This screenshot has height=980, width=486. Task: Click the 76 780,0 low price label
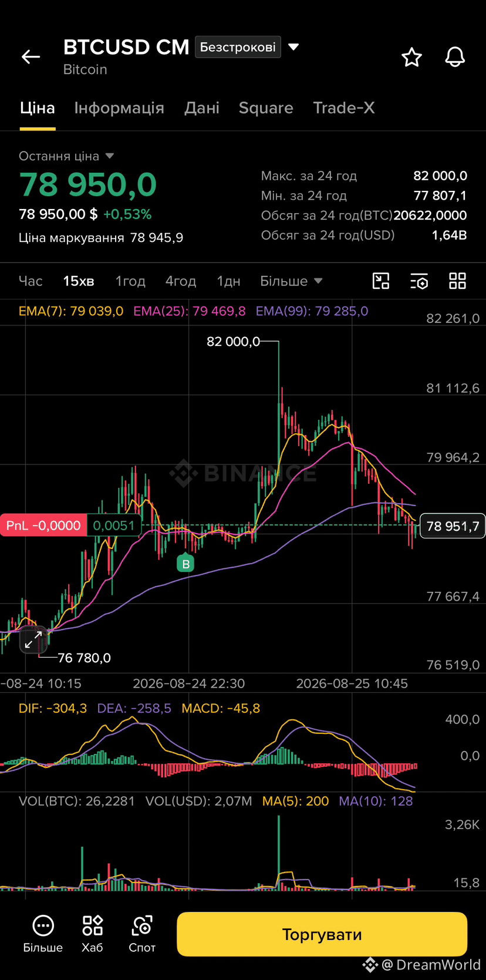pyautogui.click(x=84, y=658)
